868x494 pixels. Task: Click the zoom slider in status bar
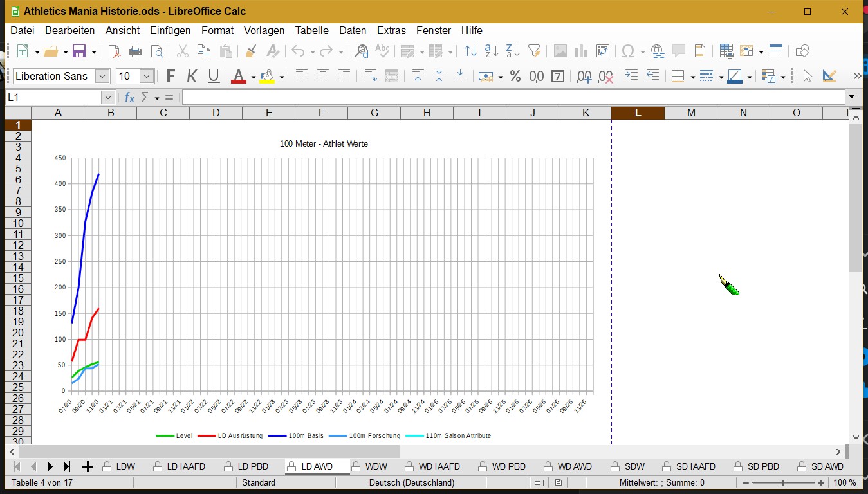click(782, 482)
